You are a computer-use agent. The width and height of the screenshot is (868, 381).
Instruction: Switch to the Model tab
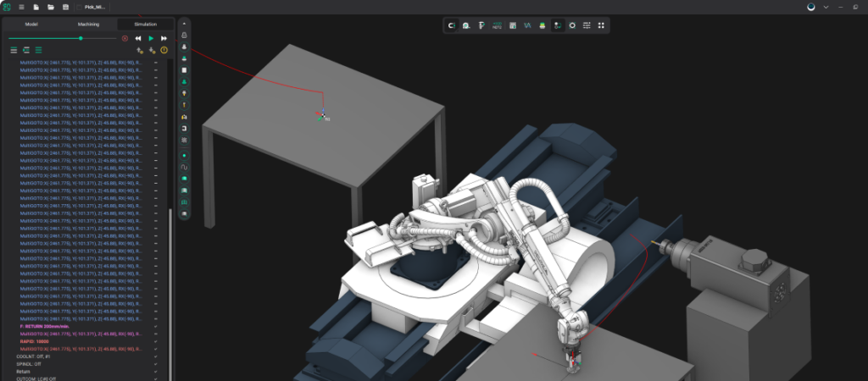tap(31, 25)
